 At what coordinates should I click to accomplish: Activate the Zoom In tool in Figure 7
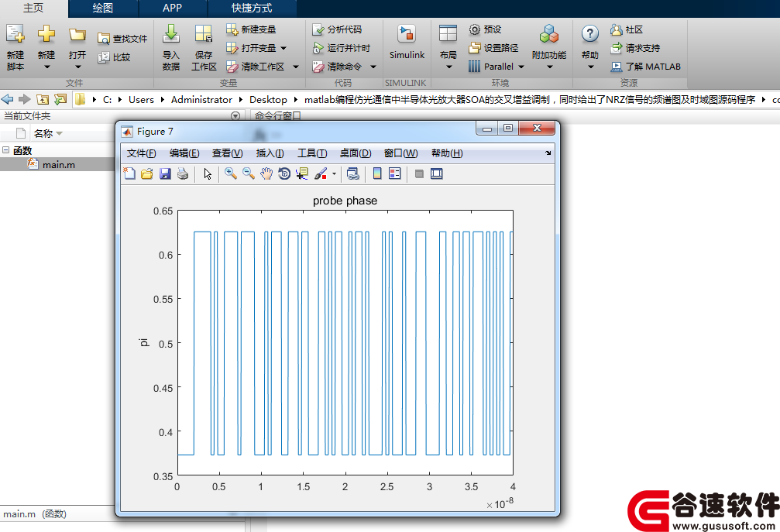point(230,173)
